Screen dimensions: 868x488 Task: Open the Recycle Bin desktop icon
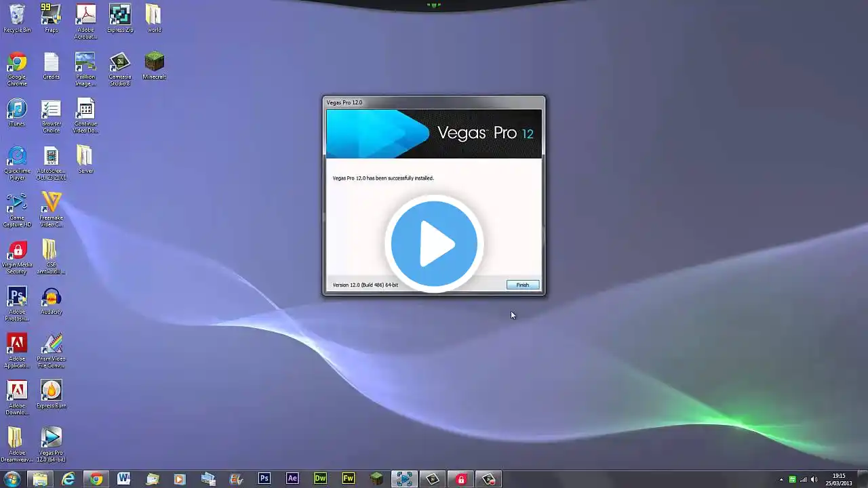click(x=17, y=18)
